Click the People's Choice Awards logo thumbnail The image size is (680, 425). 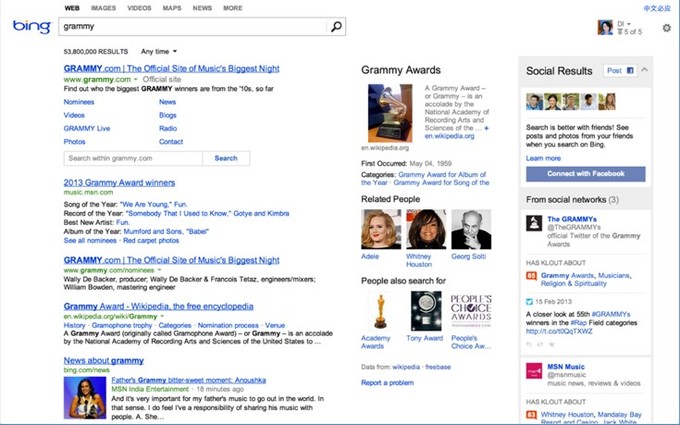coord(471,311)
